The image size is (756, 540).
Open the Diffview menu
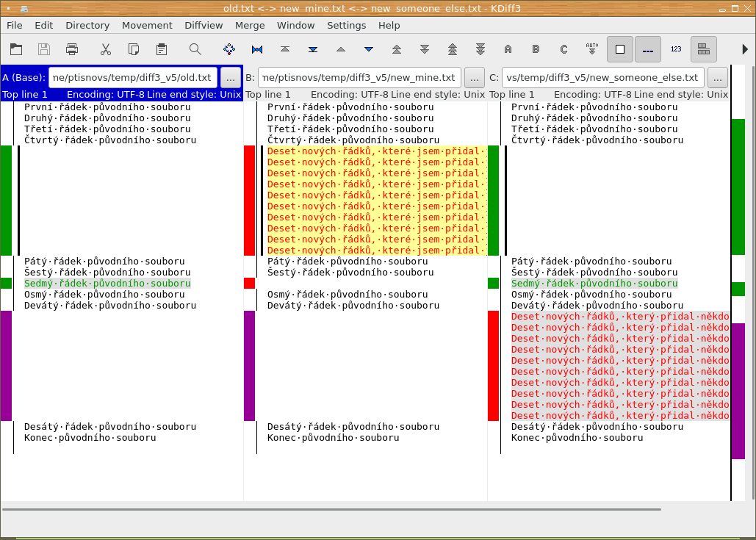pyautogui.click(x=204, y=25)
